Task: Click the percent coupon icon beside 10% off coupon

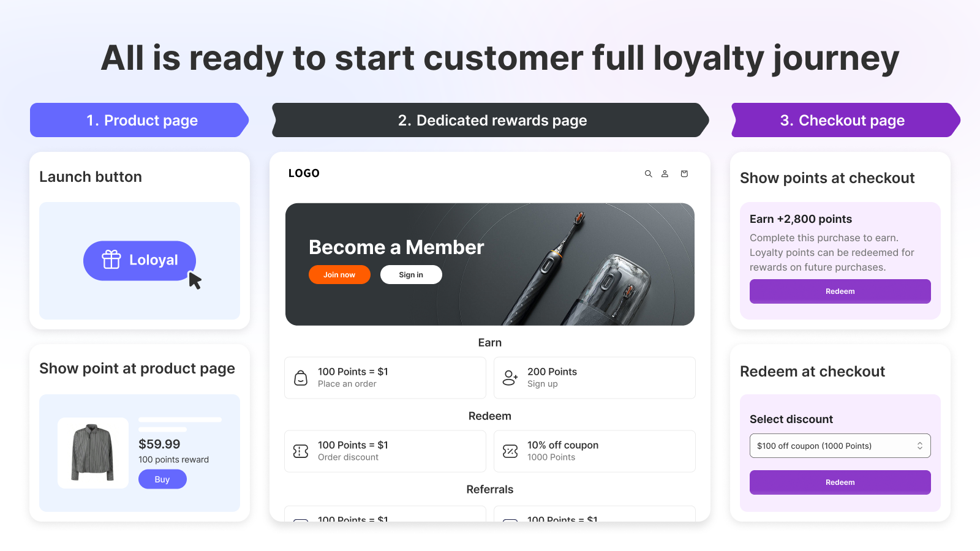Action: (510, 451)
